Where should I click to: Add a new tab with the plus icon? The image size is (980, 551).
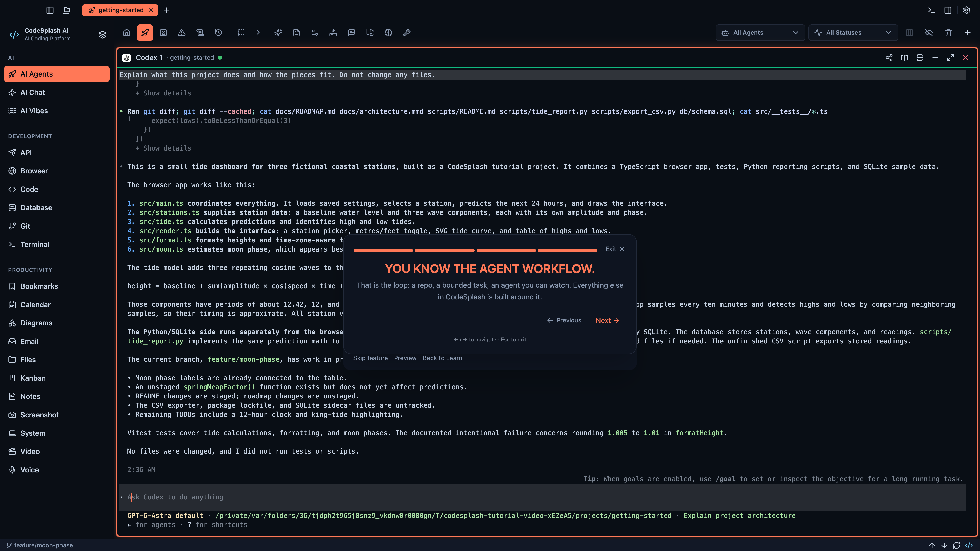166,10
